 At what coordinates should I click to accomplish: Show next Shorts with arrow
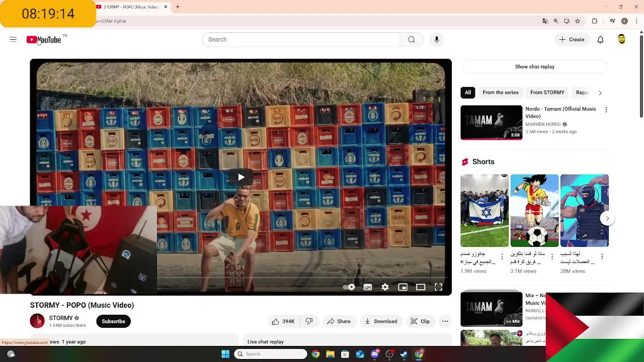click(x=607, y=218)
